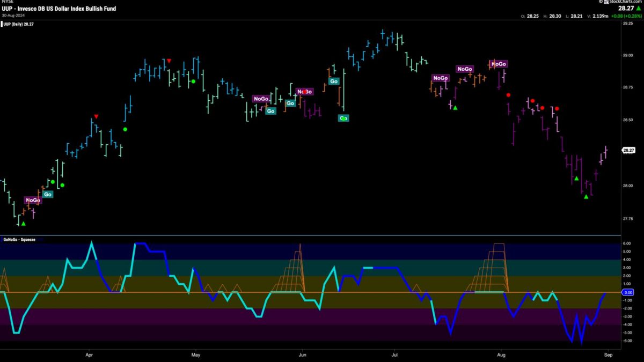Click the Jun label on the time axis

(x=302, y=354)
